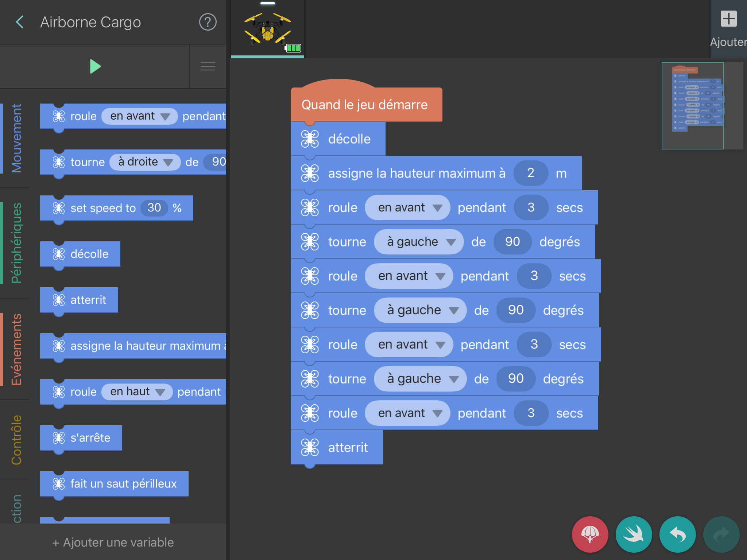Switch to the Mouvement category tab
747x560 pixels.
16,138
